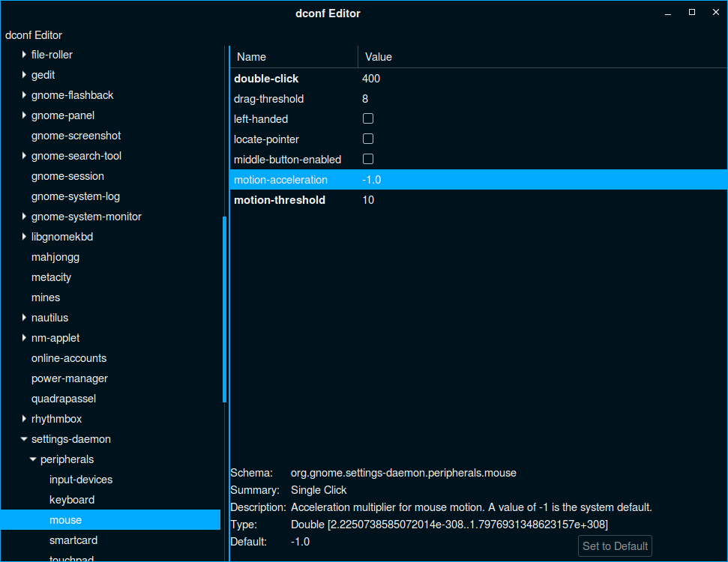Screen dimensions: 728x562
Task: Toggle the left-handed checkbox
Action: [x=368, y=119]
